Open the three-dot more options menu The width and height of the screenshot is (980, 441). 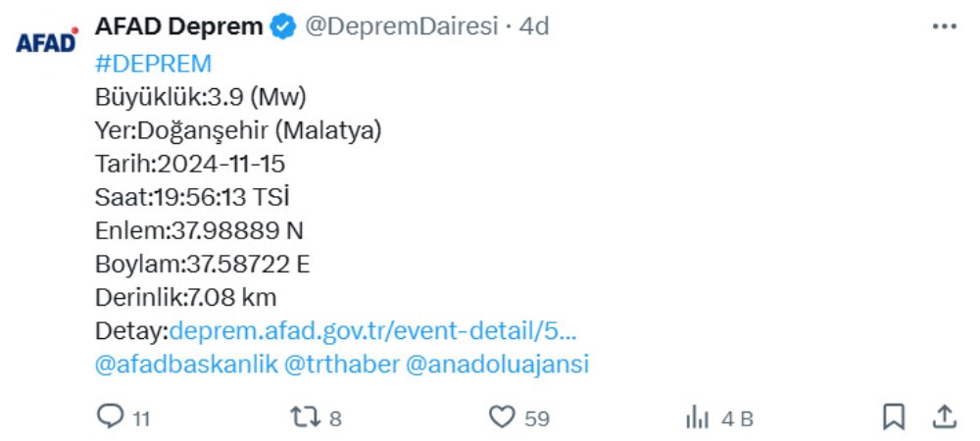944,26
